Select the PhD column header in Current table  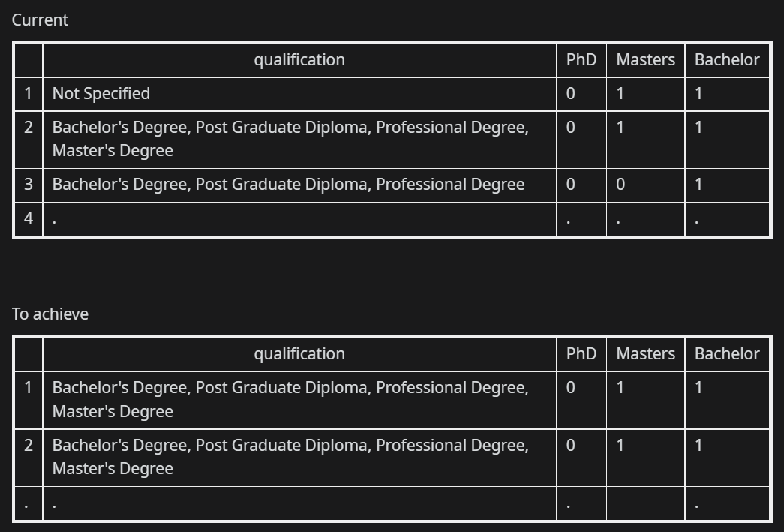581,60
